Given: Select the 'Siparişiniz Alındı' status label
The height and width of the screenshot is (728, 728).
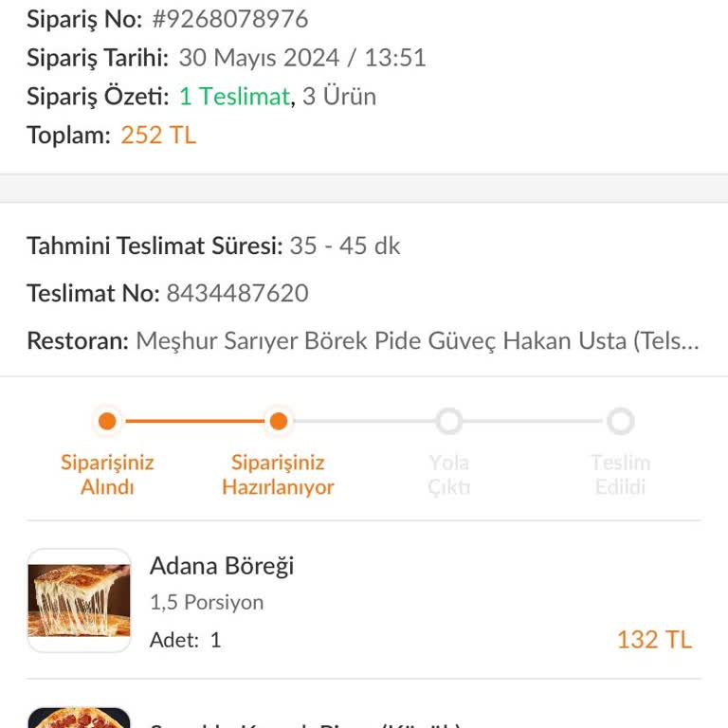Looking at the screenshot, I should 107,475.
